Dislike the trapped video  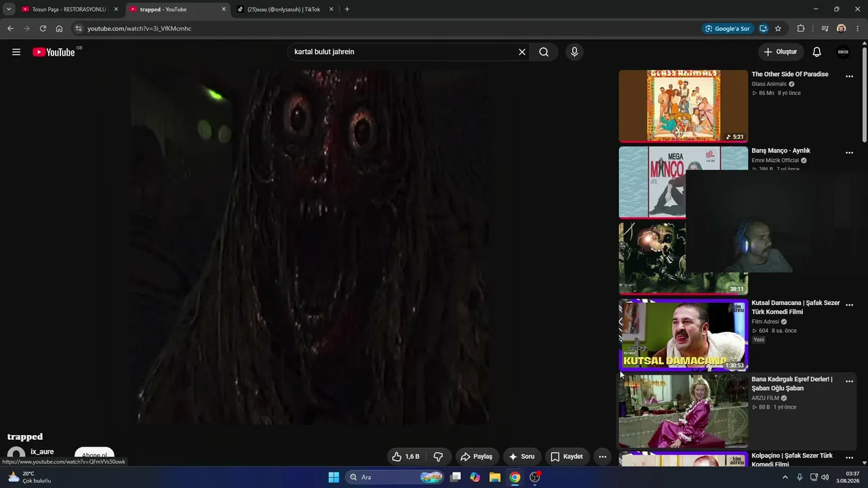[x=438, y=457]
